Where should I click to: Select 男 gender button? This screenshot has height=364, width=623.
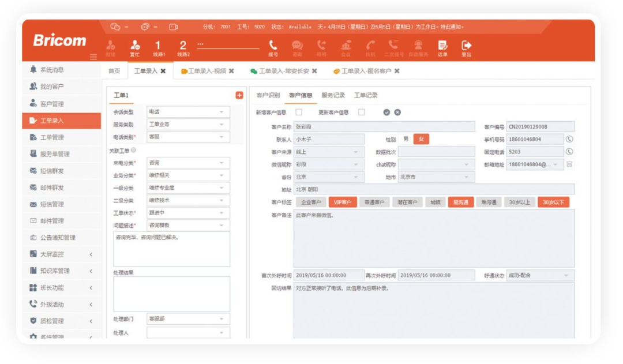pyautogui.click(x=406, y=139)
